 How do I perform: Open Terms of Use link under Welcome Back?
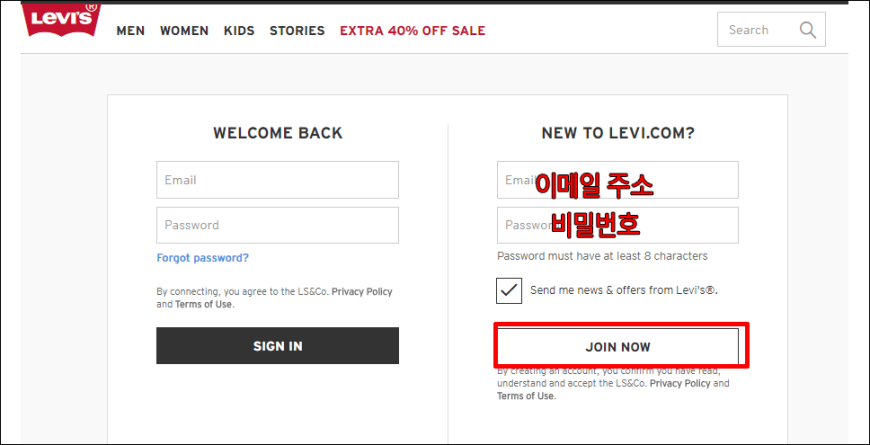[203, 304]
